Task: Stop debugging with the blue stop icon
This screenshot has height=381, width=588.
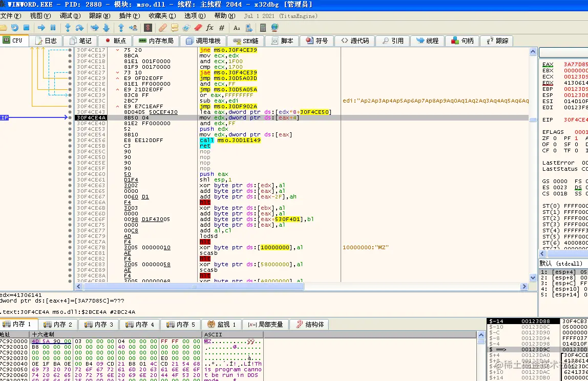Action: 26,27
